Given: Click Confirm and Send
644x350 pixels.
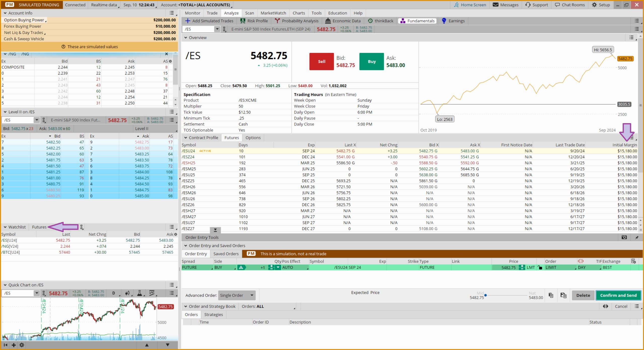Looking at the screenshot, I should [x=618, y=295].
